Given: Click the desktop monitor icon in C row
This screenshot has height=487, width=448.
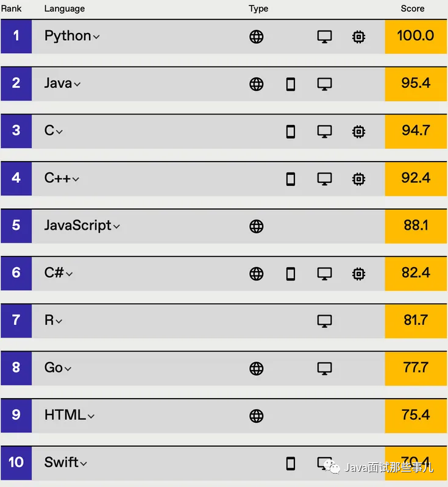Looking at the screenshot, I should tap(325, 131).
